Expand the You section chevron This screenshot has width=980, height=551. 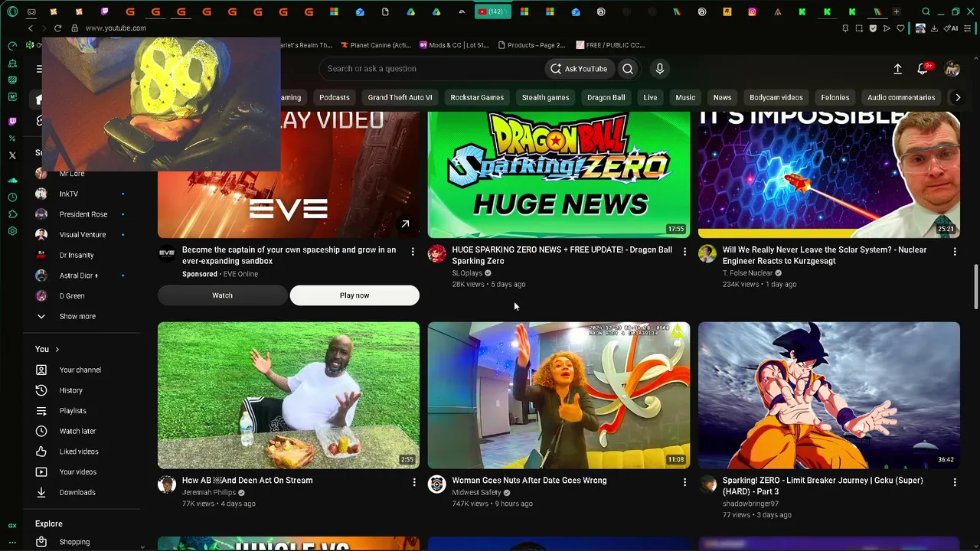57,350
